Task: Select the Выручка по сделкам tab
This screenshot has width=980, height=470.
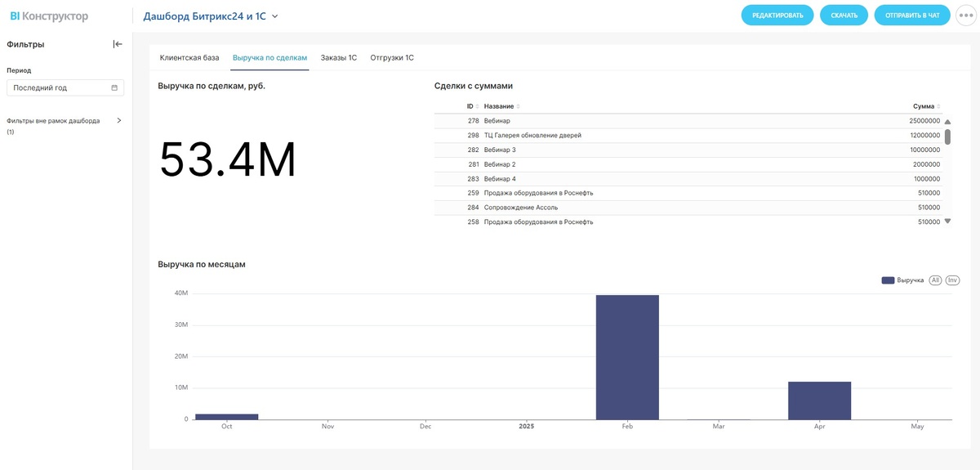Action: pos(269,58)
